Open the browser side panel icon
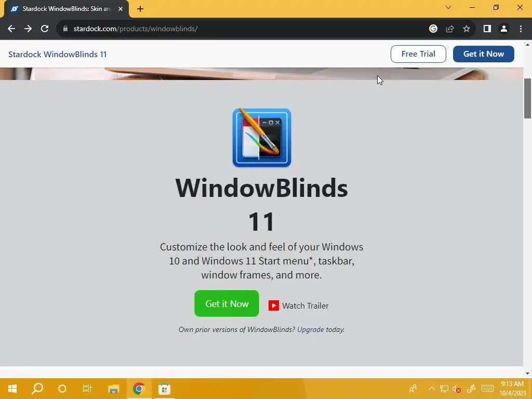This screenshot has height=399, width=532. [487, 29]
